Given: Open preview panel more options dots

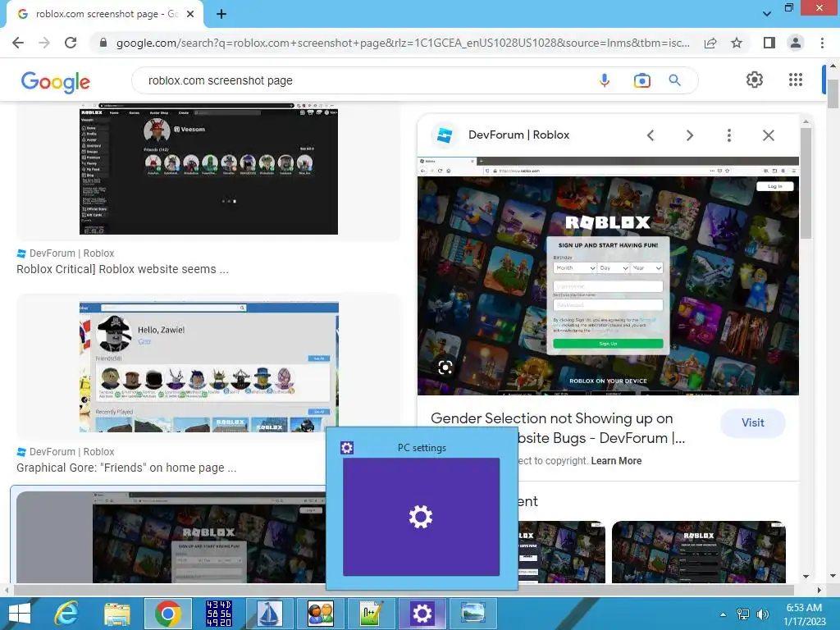Looking at the screenshot, I should coord(728,135).
